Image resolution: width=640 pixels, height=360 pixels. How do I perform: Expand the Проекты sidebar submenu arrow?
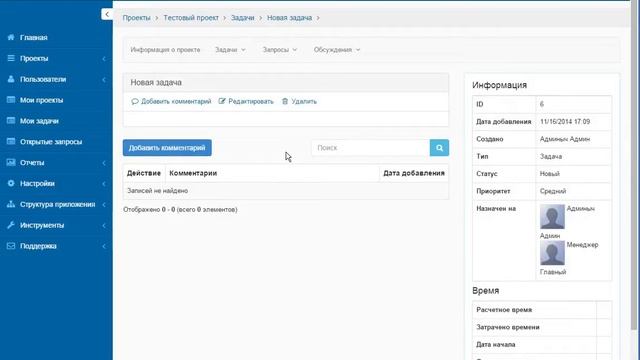click(104, 59)
